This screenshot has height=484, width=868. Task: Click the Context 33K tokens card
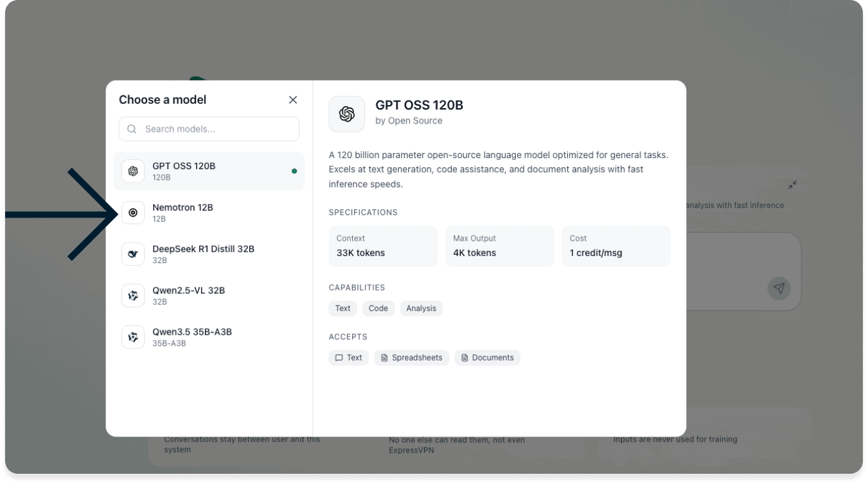(x=383, y=246)
